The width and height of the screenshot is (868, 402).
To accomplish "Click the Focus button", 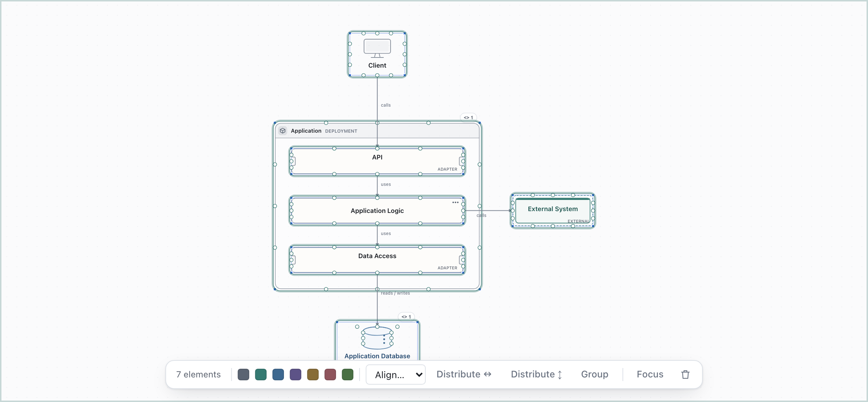I will coord(650,375).
